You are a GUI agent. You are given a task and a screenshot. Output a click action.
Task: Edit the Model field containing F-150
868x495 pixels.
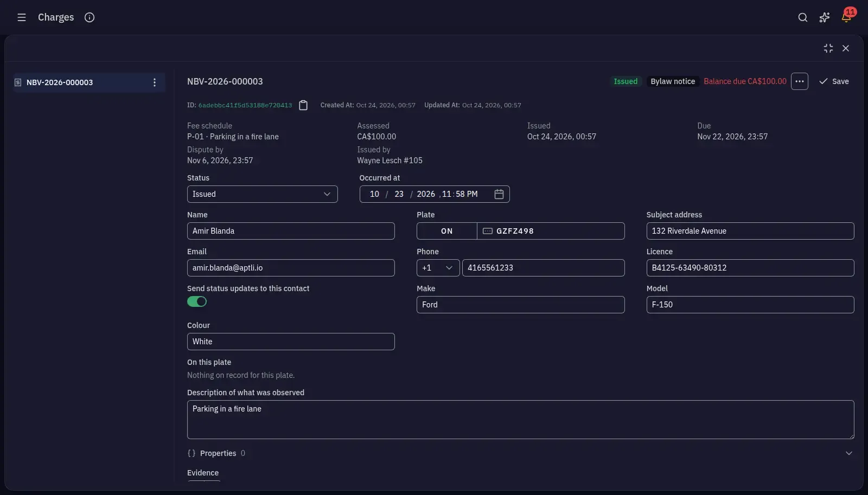coord(750,305)
